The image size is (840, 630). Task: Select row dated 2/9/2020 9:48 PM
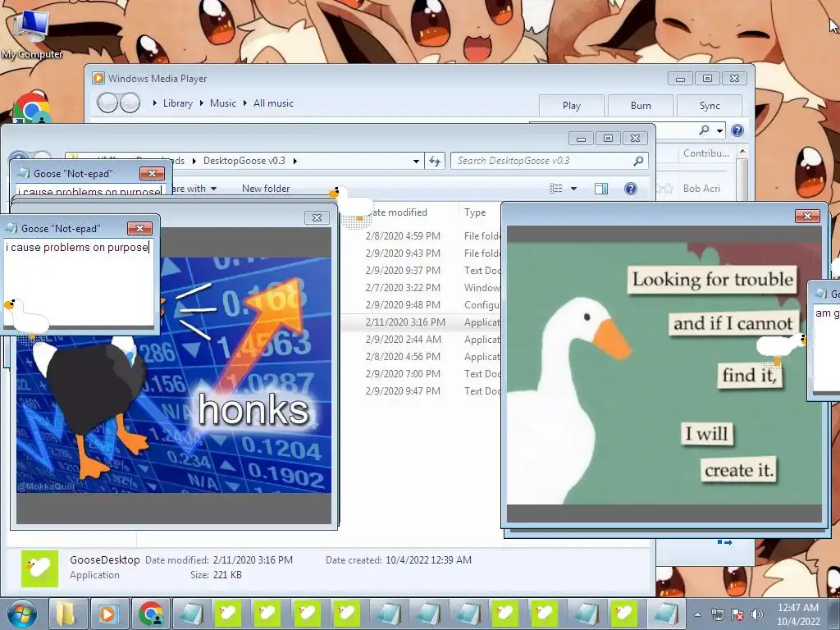pyautogui.click(x=421, y=305)
